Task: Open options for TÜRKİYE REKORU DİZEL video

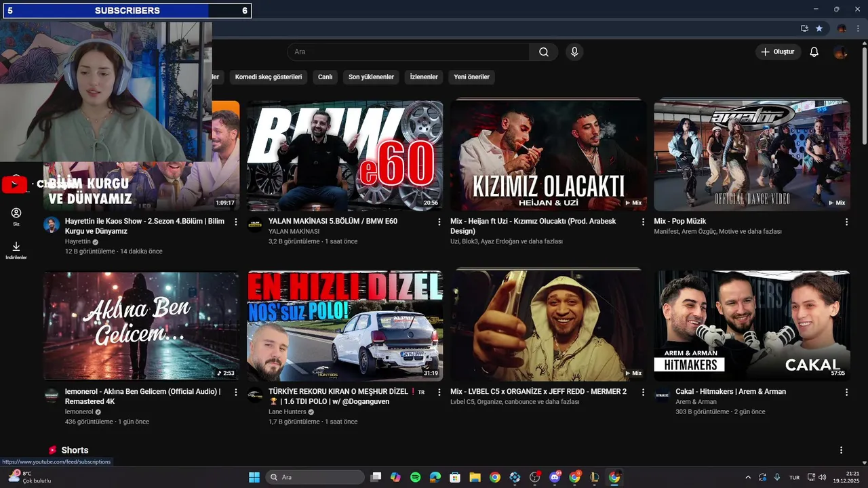Action: (439, 392)
